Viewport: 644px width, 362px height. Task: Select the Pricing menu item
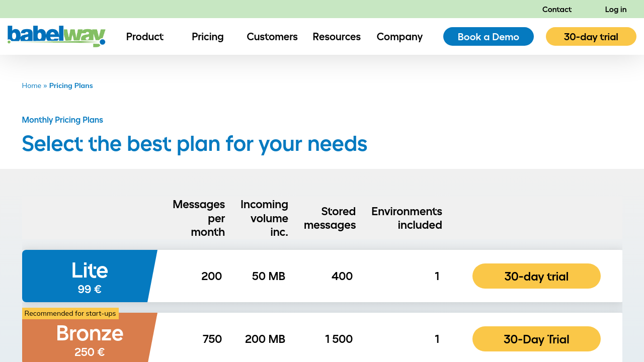[207, 37]
